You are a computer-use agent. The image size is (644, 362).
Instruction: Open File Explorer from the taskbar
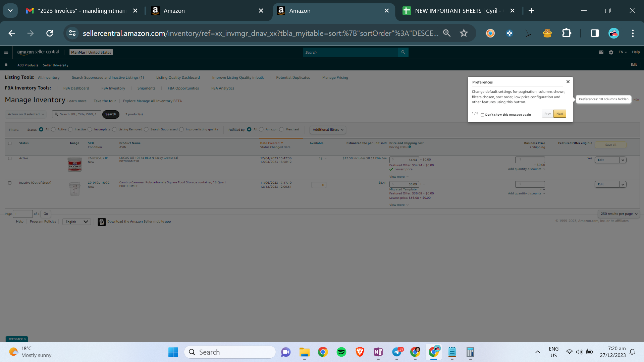[305, 352]
